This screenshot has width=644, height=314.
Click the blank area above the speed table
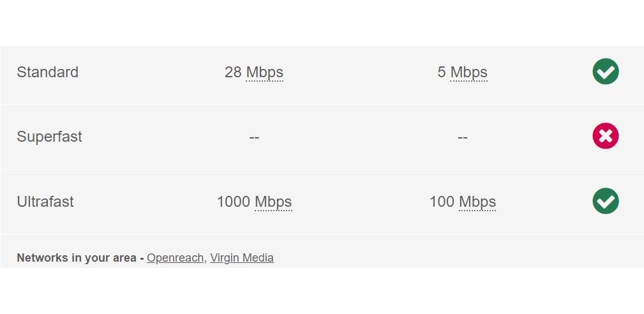click(322, 22)
